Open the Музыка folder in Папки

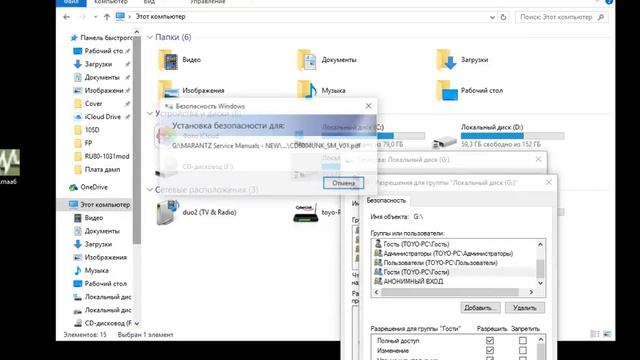[322, 90]
